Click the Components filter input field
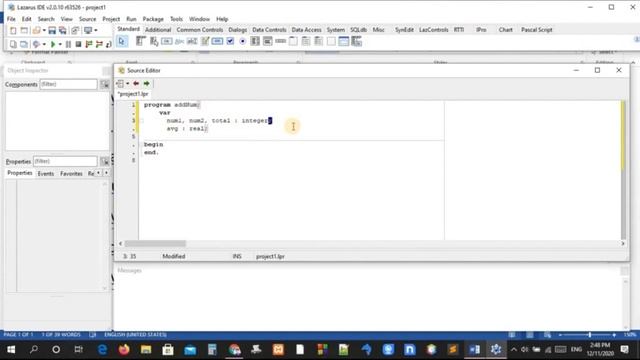Screen dimensions: 640x360 (x=68, y=84)
